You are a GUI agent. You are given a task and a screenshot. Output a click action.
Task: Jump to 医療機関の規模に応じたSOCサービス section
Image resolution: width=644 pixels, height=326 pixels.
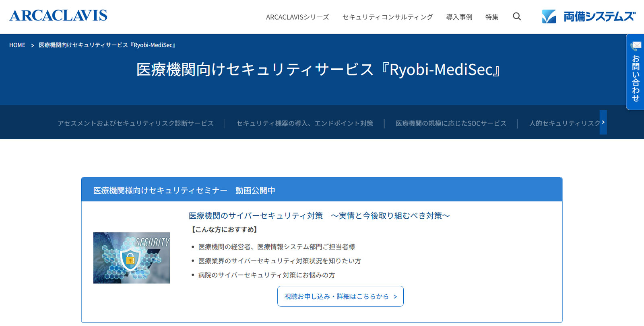[451, 123]
